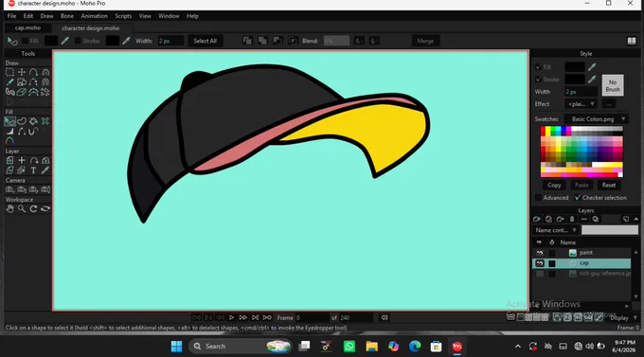Viewport: 644px width, 357px height.
Task: Select the Blob Brush tool
Action: 9,92
